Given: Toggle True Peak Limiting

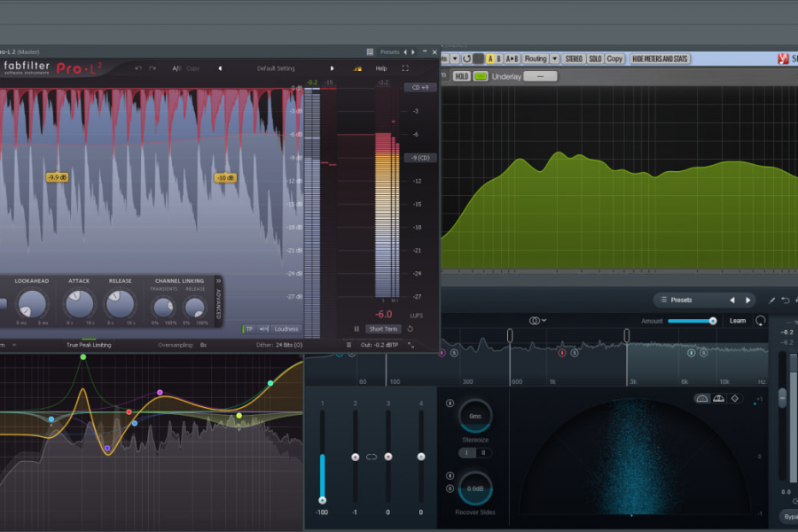Looking at the screenshot, I should click(x=89, y=345).
